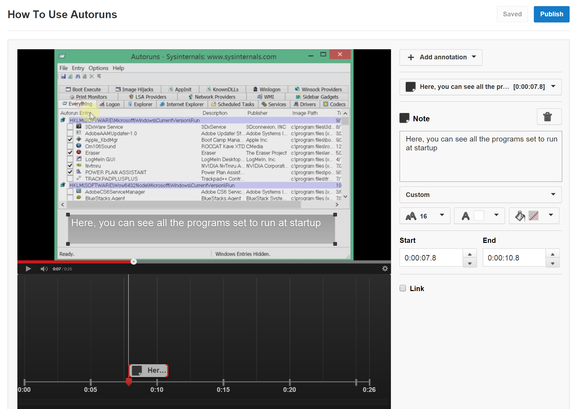Decrease the Start time with down arrow
Viewport: 580px width, 409px height.
[x=469, y=263]
